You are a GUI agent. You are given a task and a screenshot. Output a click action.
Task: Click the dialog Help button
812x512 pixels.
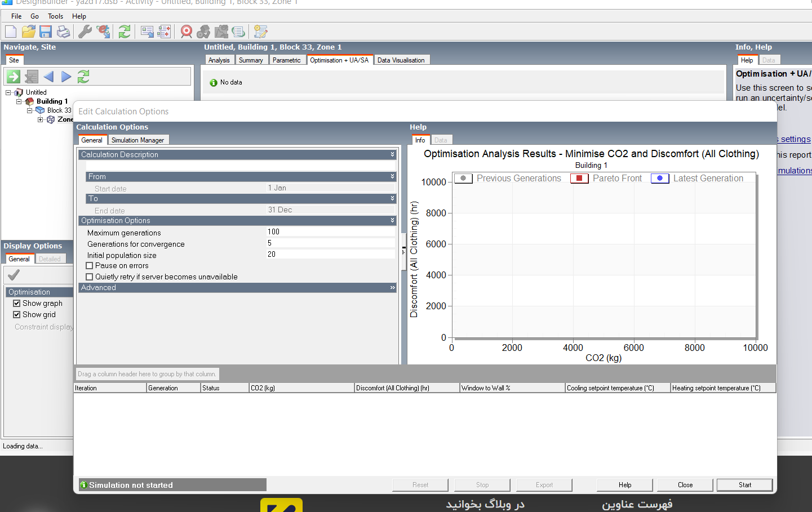point(625,485)
